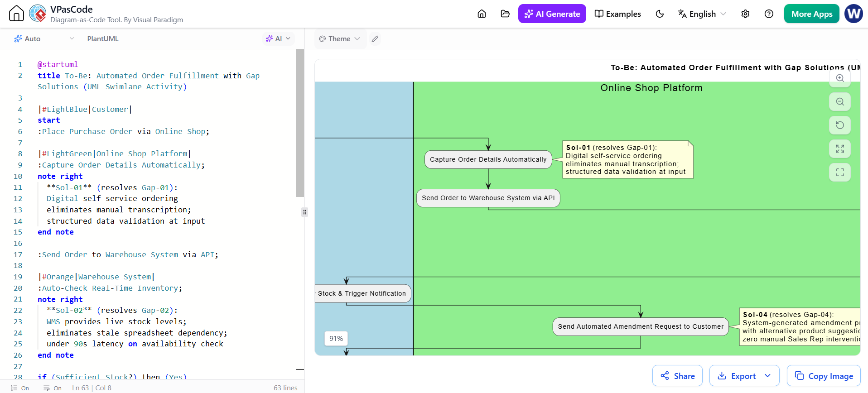The image size is (868, 393).
Task: Expand the Export dropdown arrow
Action: tap(767, 376)
